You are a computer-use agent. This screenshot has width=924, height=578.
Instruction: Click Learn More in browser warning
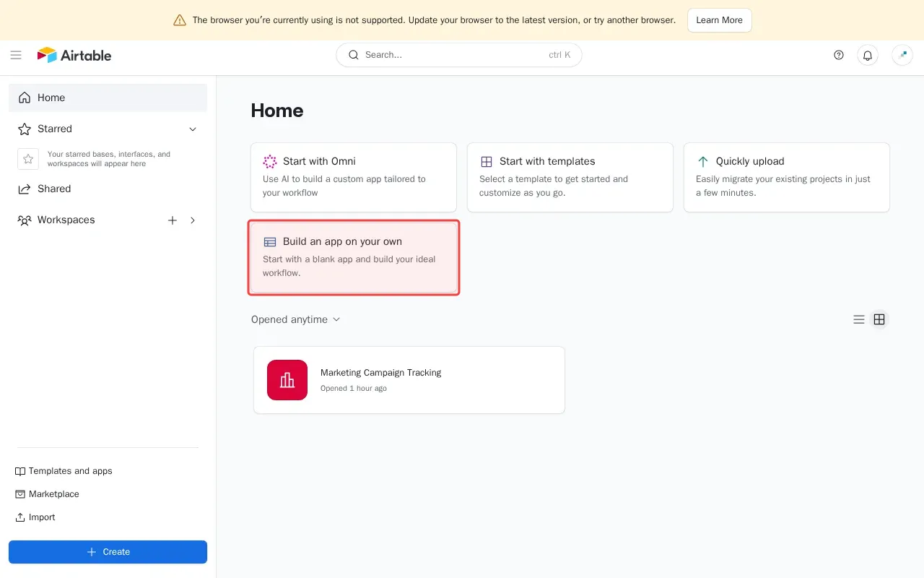click(x=719, y=20)
